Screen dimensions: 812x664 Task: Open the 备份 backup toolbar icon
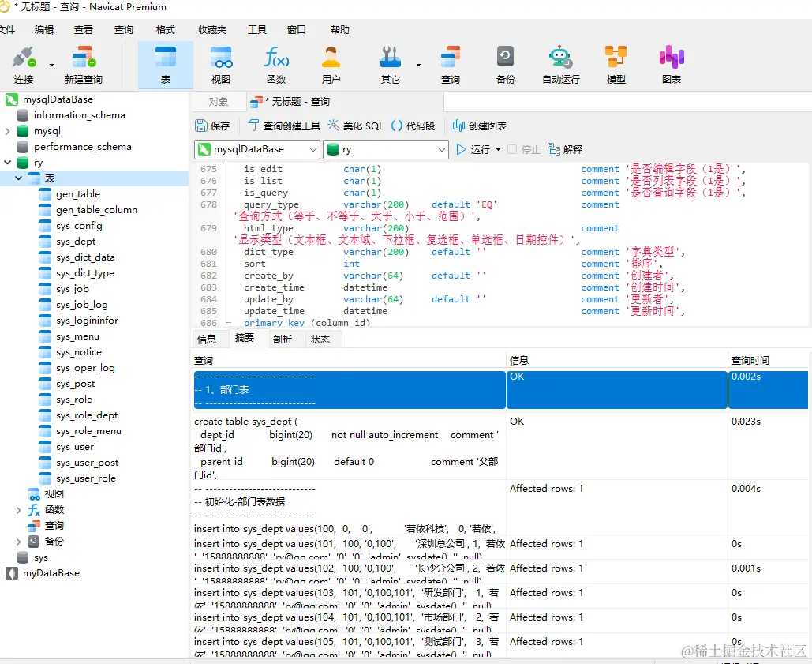(x=505, y=65)
